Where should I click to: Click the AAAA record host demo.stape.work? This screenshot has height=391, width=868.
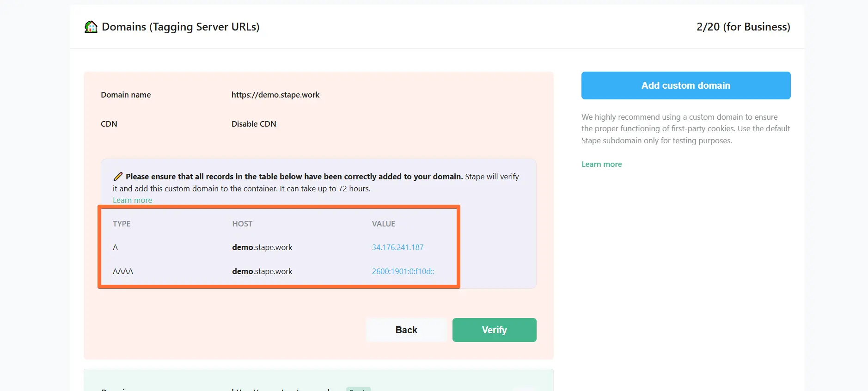(262, 271)
